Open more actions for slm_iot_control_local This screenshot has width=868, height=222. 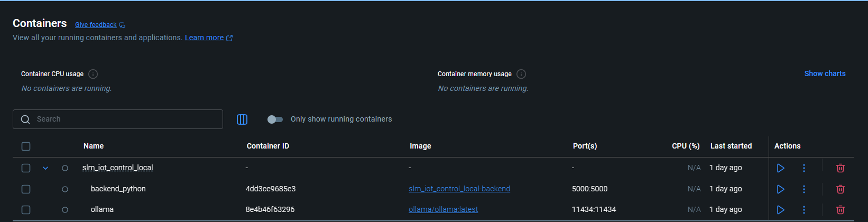tap(804, 168)
